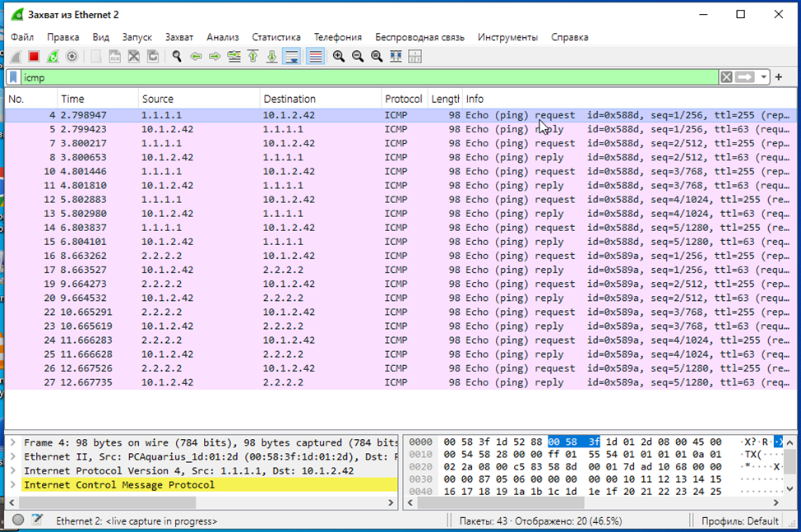Add a filter button with plus
Screen dimensions: 801x532
coord(779,77)
